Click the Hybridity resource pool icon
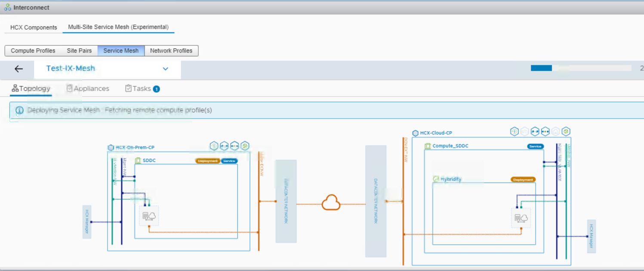The image size is (644, 271). (x=436, y=180)
